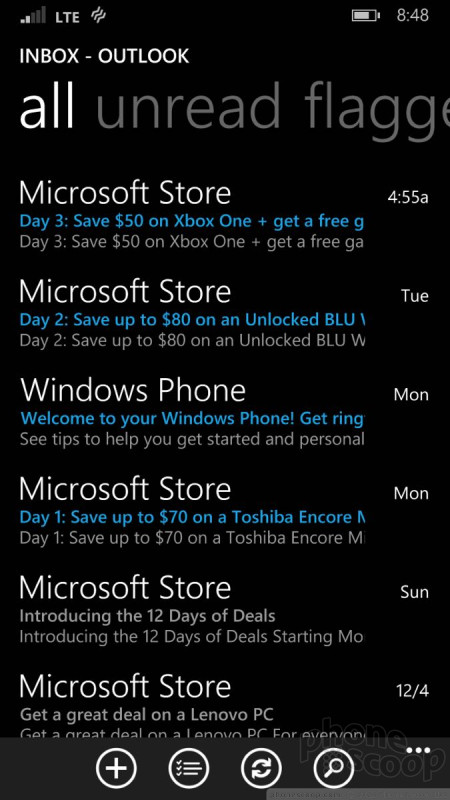Open the Lenovo PC deal email
Viewport: 450px width, 800px height.
pos(223,706)
